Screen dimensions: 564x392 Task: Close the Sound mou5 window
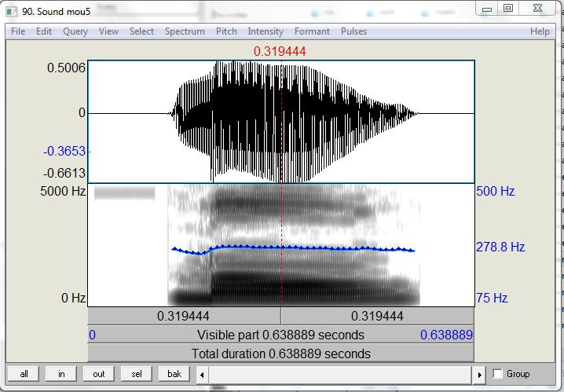(537, 9)
